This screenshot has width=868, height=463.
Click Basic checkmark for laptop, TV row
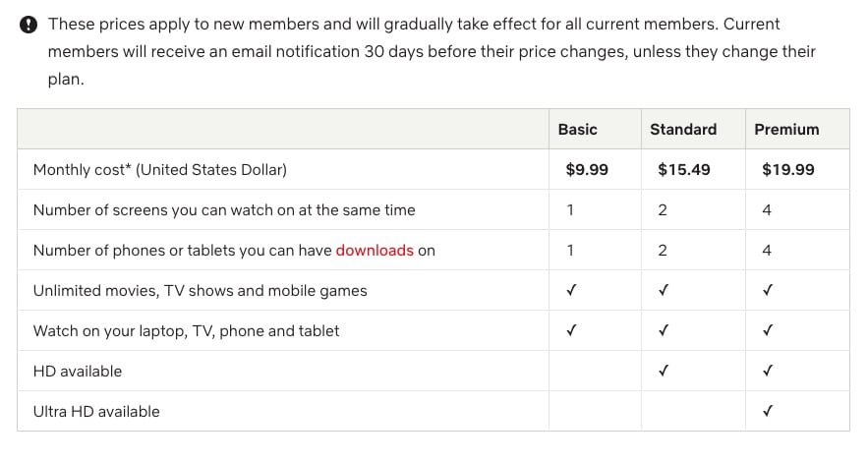pyautogui.click(x=571, y=331)
